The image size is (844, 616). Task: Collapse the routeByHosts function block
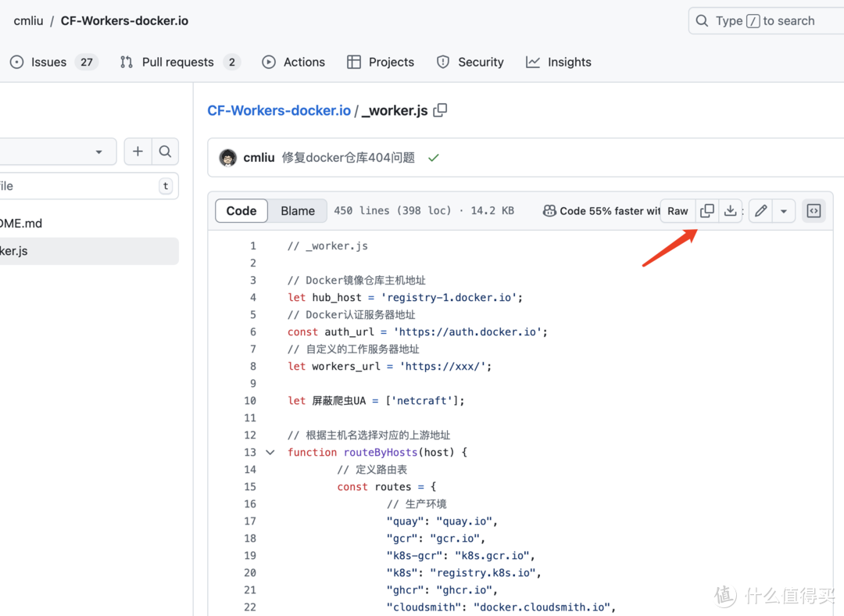coord(270,452)
